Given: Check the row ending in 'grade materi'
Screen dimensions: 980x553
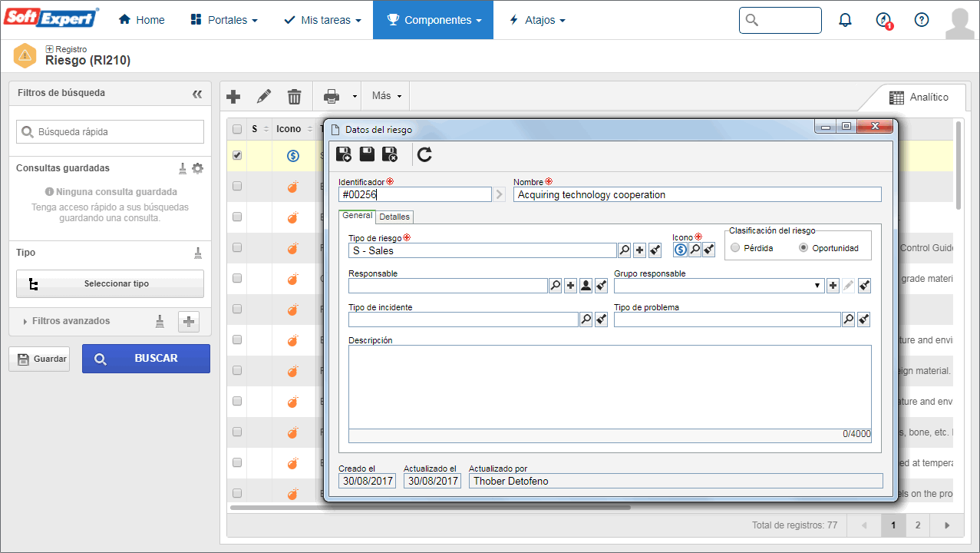Looking at the screenshot, I should (x=237, y=278).
